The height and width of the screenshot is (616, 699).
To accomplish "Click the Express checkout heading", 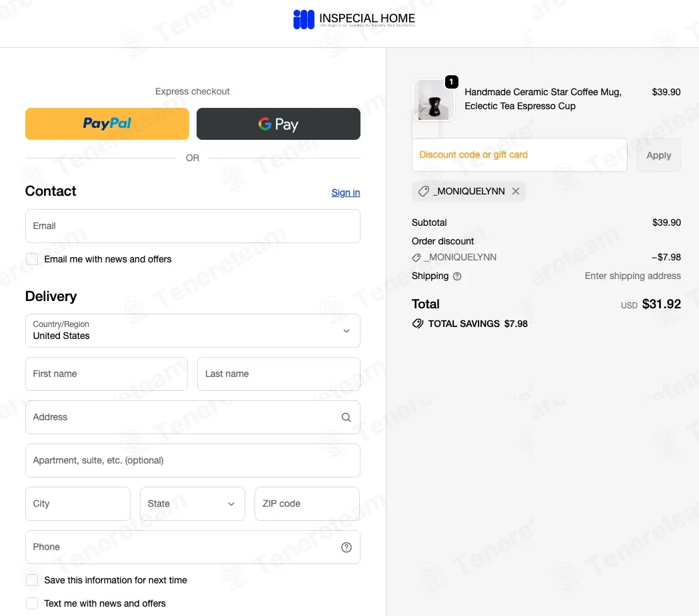I will tap(192, 91).
